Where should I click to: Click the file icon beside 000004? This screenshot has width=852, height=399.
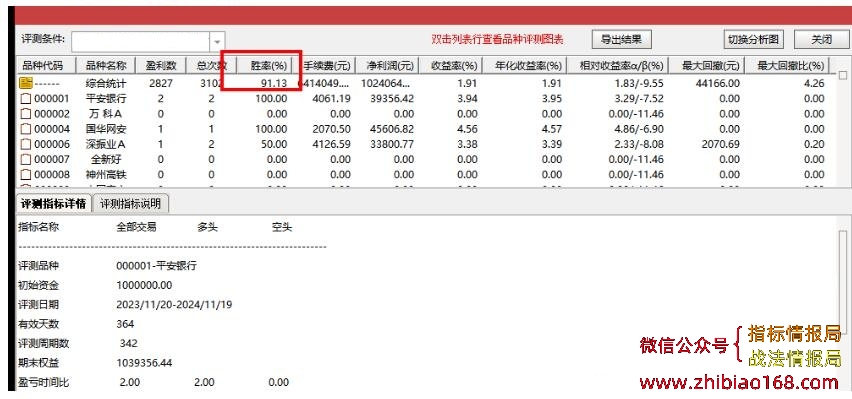[26, 129]
